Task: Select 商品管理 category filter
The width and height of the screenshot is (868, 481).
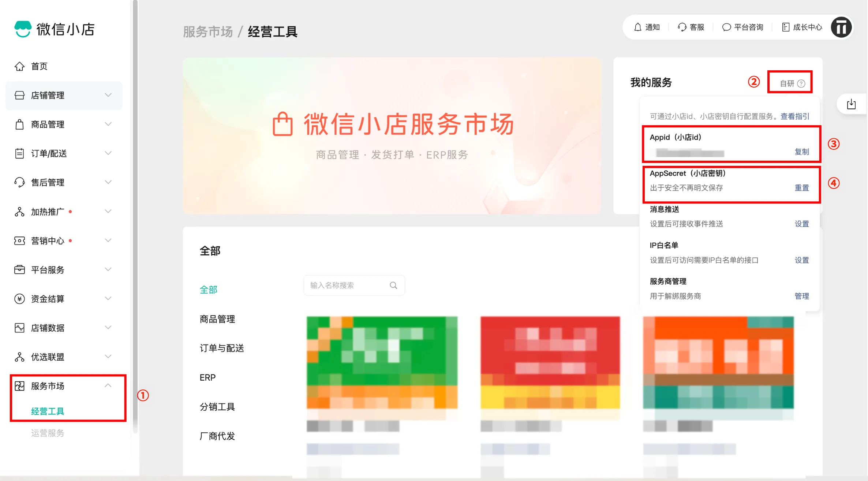Action: click(x=217, y=319)
